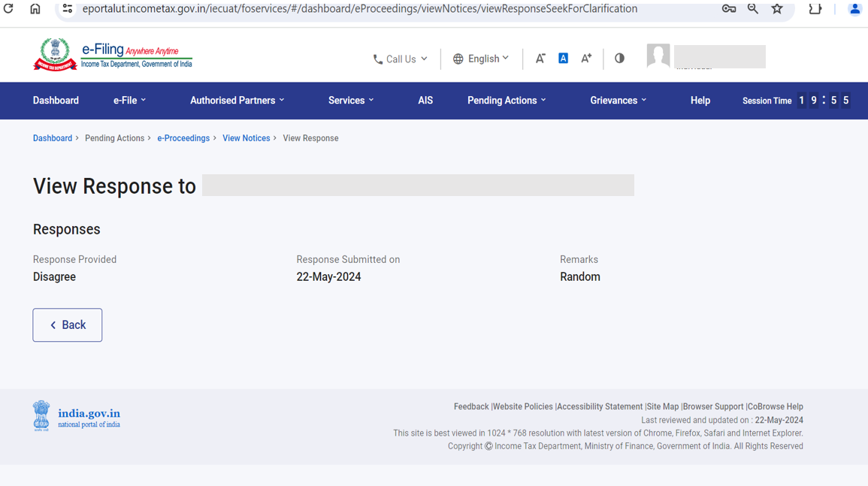
Task: Increase font size with the A+ icon
Action: click(586, 59)
